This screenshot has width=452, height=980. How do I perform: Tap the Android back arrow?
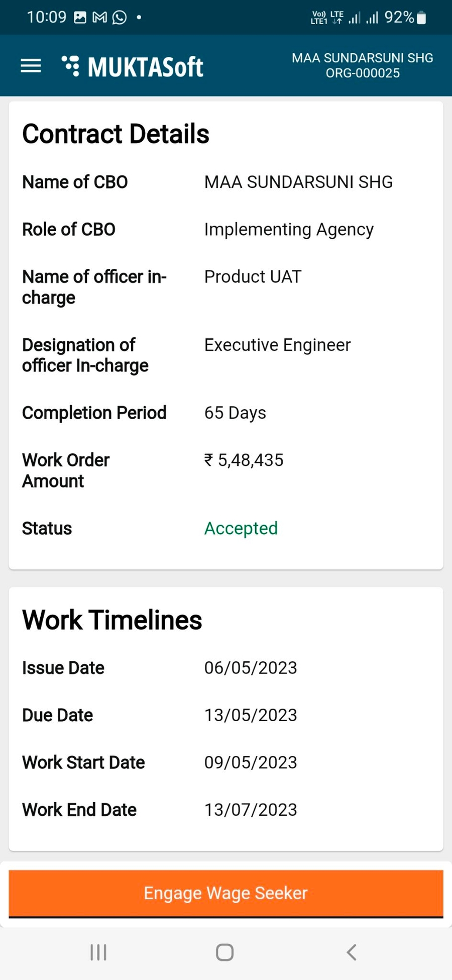[352, 952]
